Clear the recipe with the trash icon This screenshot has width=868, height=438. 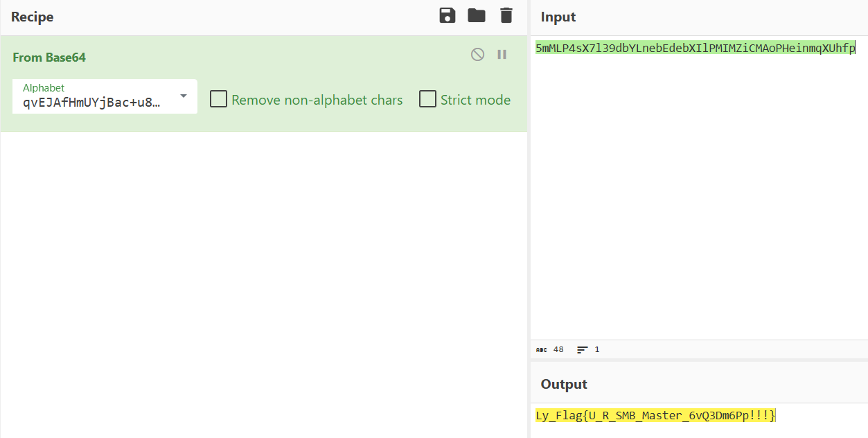(x=506, y=16)
